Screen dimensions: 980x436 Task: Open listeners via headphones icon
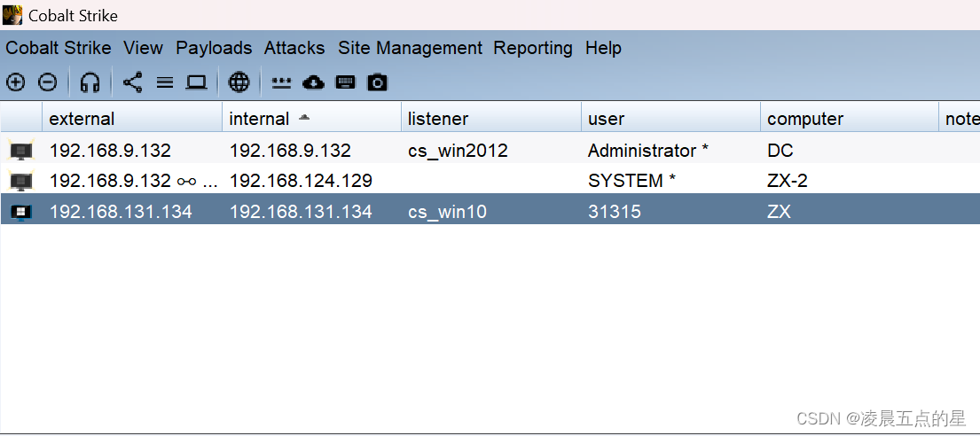tap(90, 82)
